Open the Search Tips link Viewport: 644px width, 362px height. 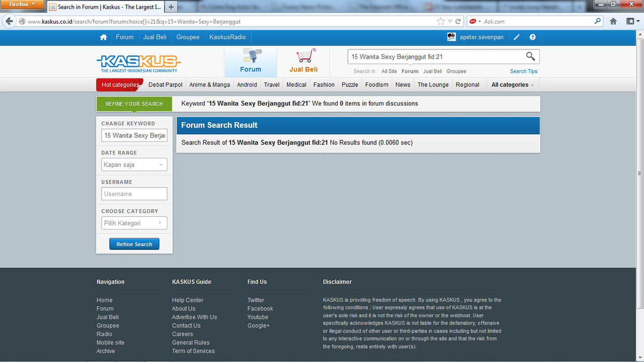[524, 71]
